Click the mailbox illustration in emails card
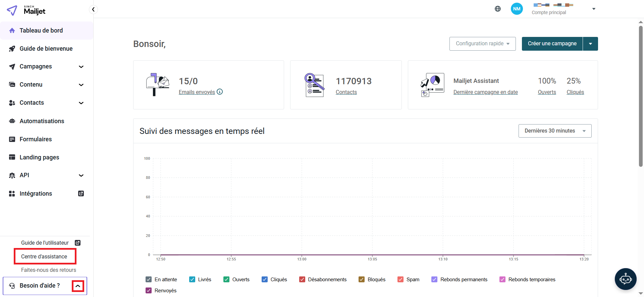This screenshot has height=297, width=644. (158, 85)
